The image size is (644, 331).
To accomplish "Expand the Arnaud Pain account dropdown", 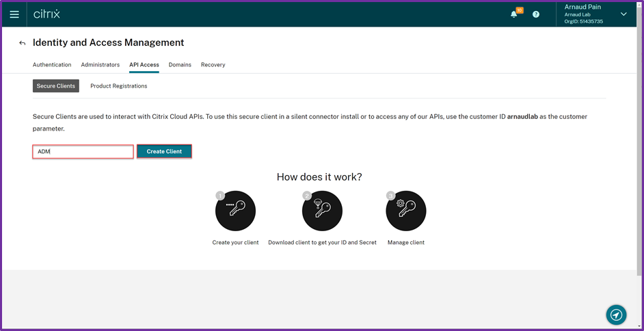I will coord(623,14).
